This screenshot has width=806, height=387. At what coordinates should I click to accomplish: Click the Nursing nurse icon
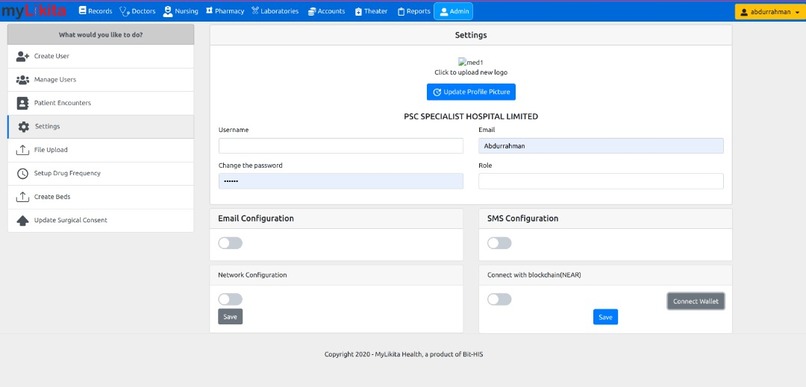coord(168,11)
